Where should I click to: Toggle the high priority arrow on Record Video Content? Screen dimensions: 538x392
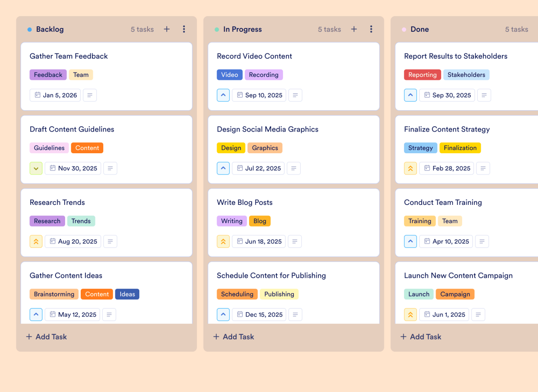pos(223,95)
